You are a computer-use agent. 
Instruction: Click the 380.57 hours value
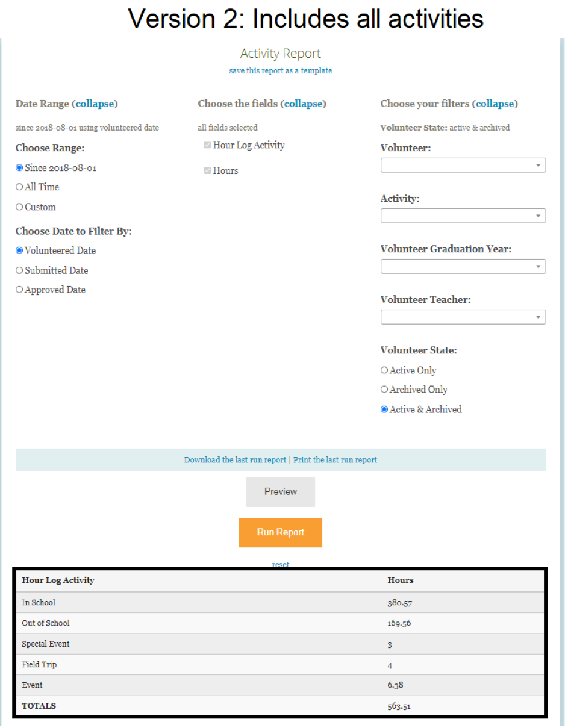[x=399, y=602]
